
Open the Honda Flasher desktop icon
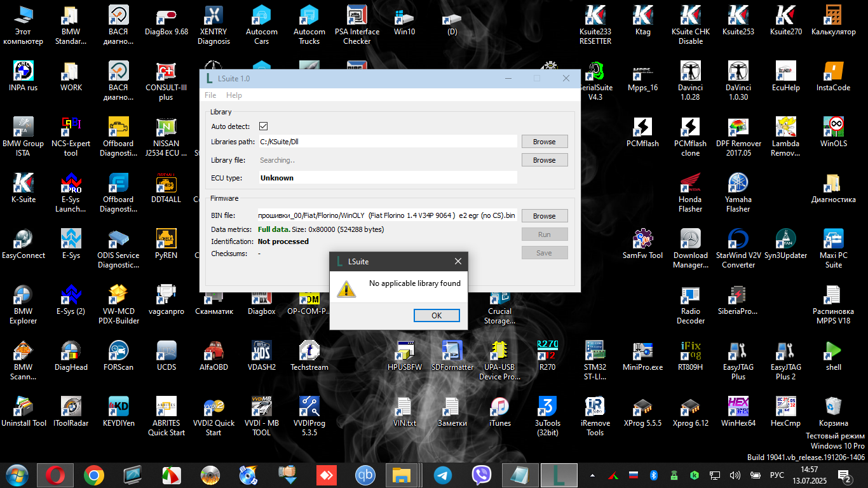tap(691, 193)
